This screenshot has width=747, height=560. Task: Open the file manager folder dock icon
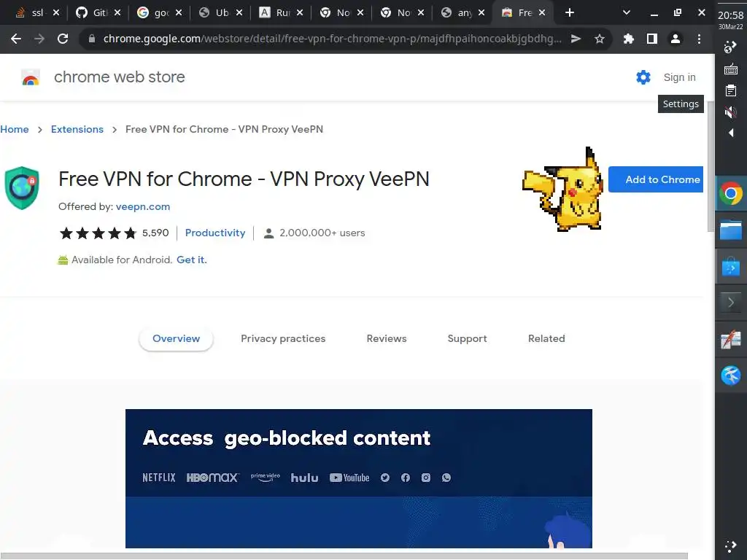click(x=731, y=231)
